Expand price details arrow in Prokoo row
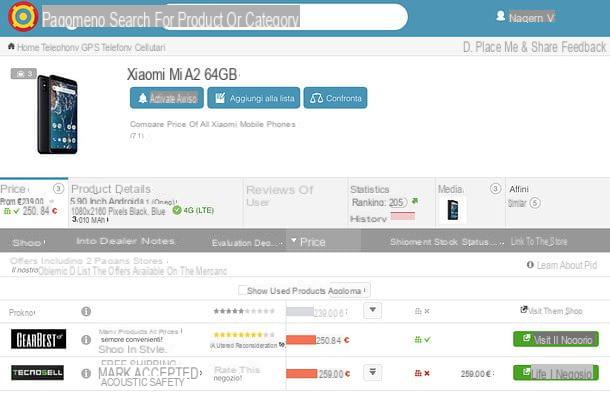610x397 pixels. [x=372, y=310]
